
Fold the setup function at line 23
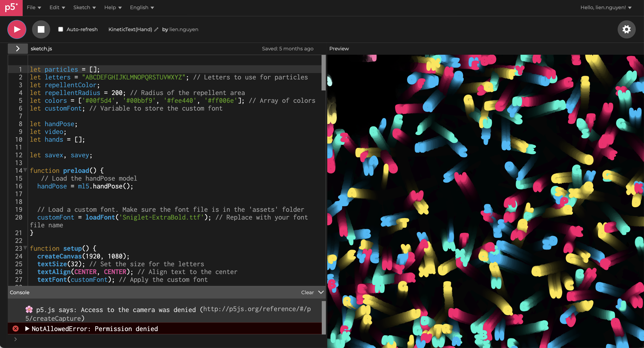25,248
